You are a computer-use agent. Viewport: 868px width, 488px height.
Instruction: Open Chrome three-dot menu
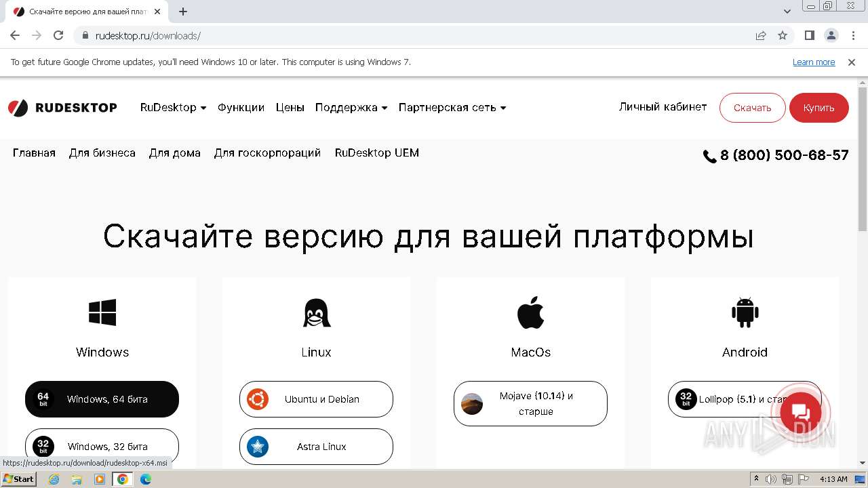(x=852, y=35)
